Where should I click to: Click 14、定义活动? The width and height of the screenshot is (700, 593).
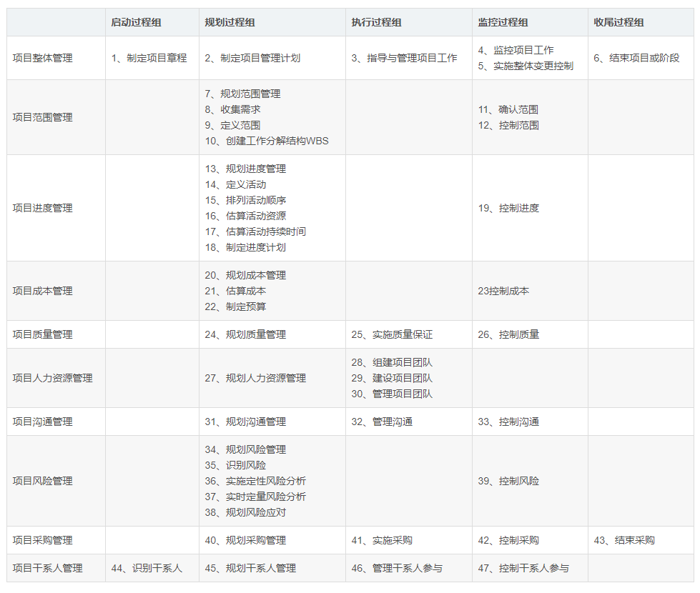pyautogui.click(x=236, y=184)
